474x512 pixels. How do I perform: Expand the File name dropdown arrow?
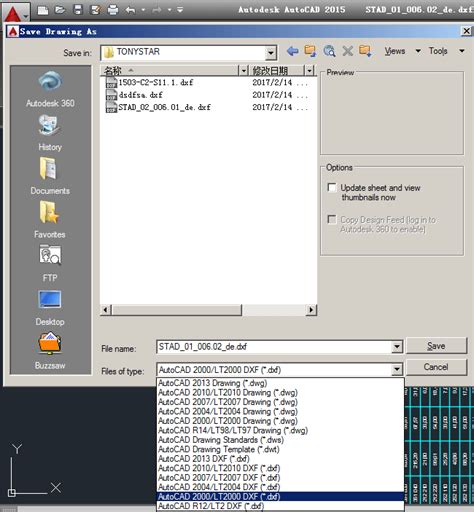(x=397, y=347)
